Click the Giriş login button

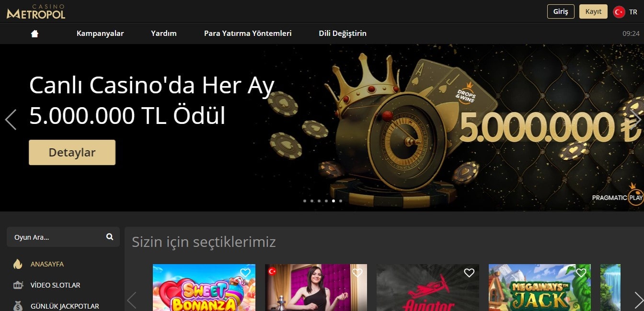point(561,11)
